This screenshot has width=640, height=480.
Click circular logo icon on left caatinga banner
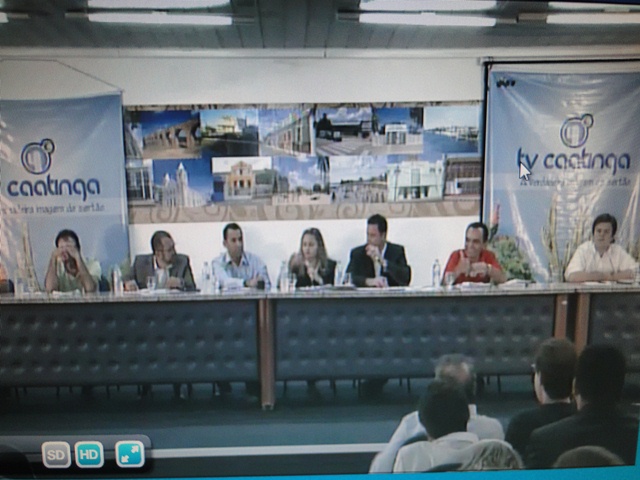pyautogui.click(x=38, y=156)
